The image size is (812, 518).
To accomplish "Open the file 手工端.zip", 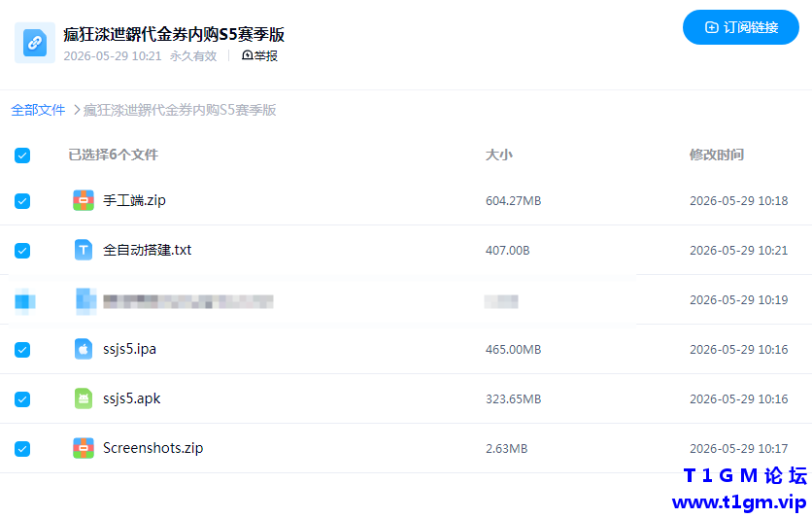I will pyautogui.click(x=134, y=200).
